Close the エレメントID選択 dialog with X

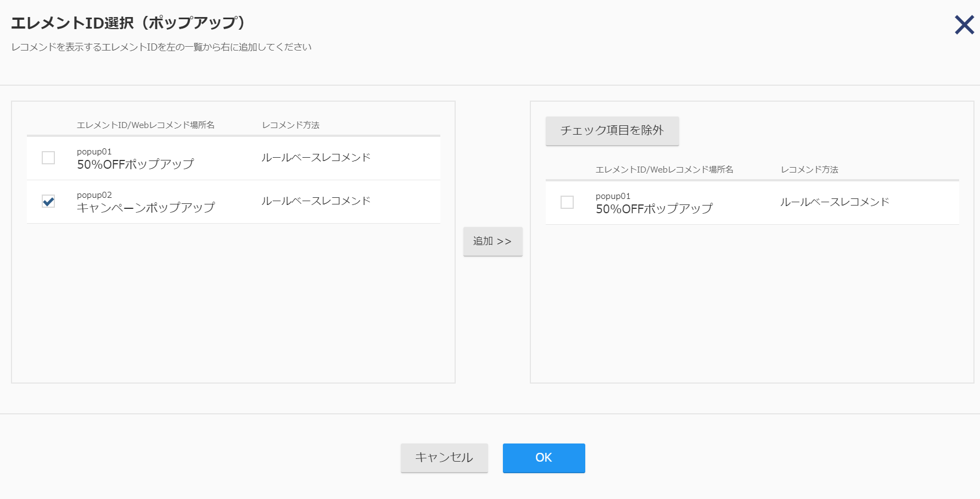964,25
